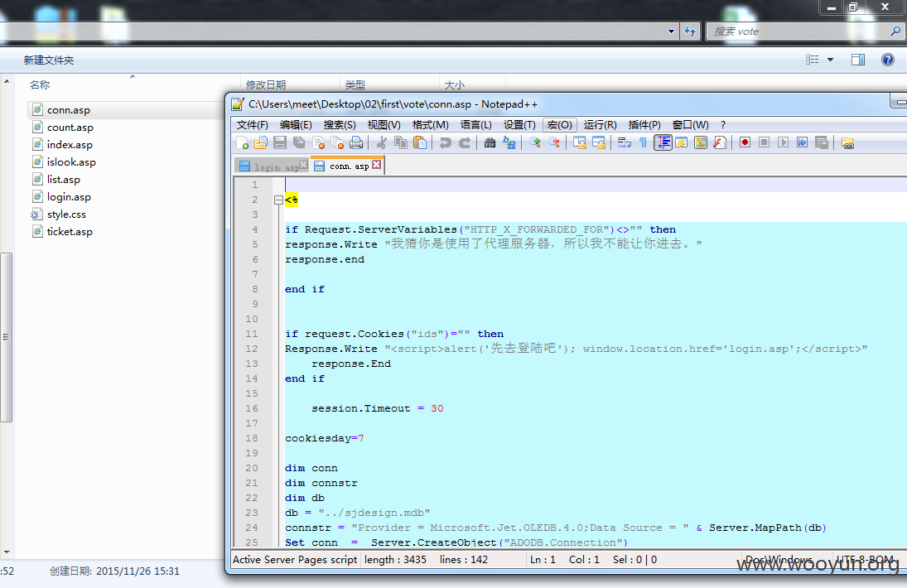
Task: Select count.asp in Explorer file list
Action: [70, 128]
